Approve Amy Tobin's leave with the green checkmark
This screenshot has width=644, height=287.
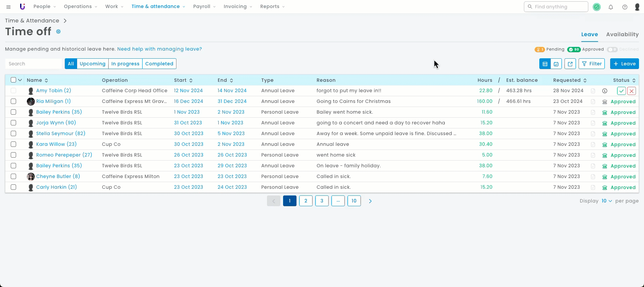pos(621,91)
